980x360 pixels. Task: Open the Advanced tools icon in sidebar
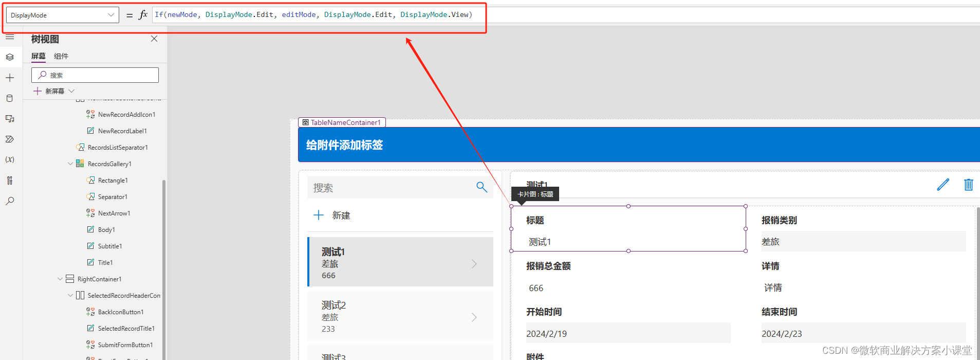(x=10, y=181)
